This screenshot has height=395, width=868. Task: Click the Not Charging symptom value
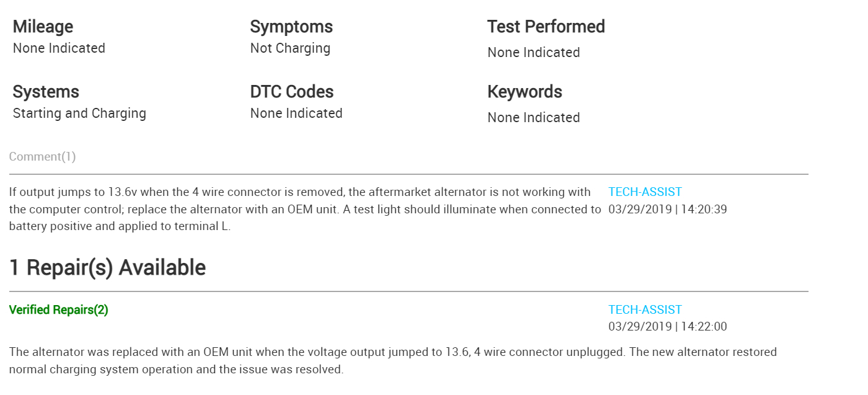pyautogui.click(x=290, y=48)
